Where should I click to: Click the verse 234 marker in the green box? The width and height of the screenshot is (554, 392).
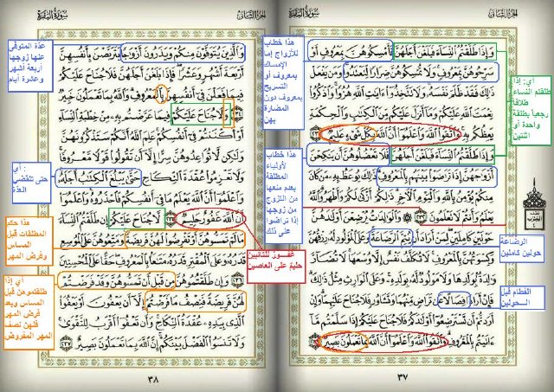pyautogui.click(x=227, y=112)
